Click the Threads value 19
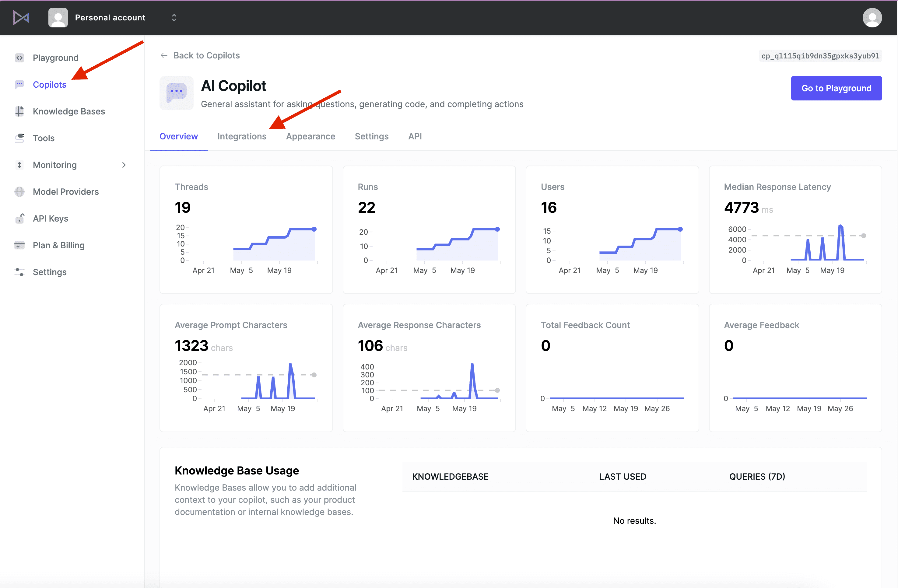 click(183, 208)
